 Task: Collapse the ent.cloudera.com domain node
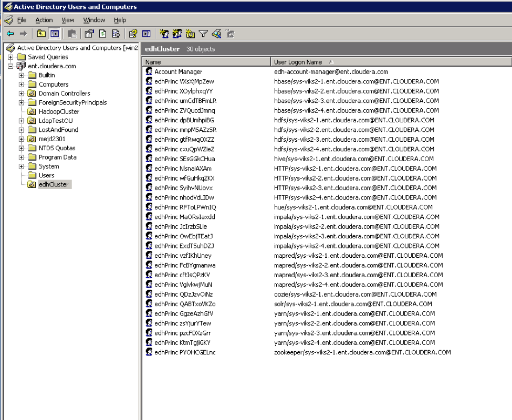pyautogui.click(x=11, y=66)
